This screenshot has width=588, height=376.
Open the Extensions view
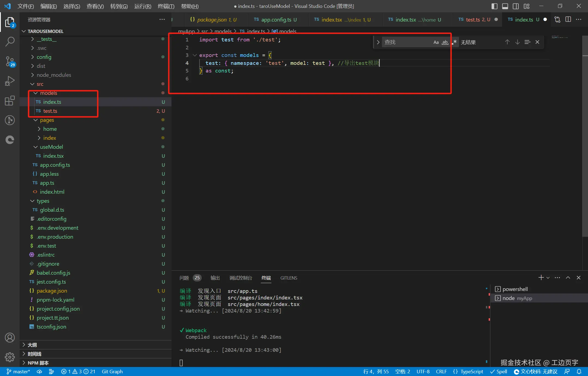(10, 101)
